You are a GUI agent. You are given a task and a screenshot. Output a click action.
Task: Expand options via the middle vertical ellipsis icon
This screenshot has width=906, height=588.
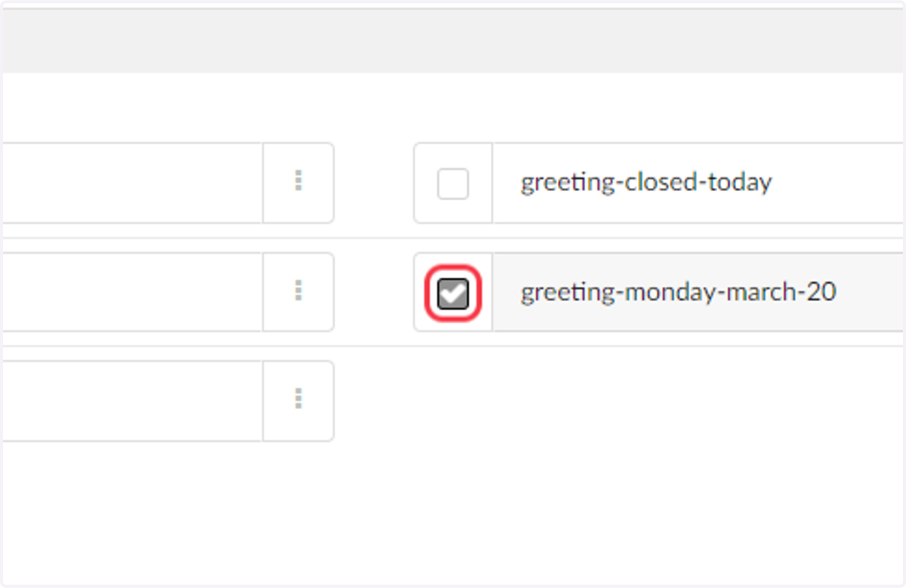298,290
